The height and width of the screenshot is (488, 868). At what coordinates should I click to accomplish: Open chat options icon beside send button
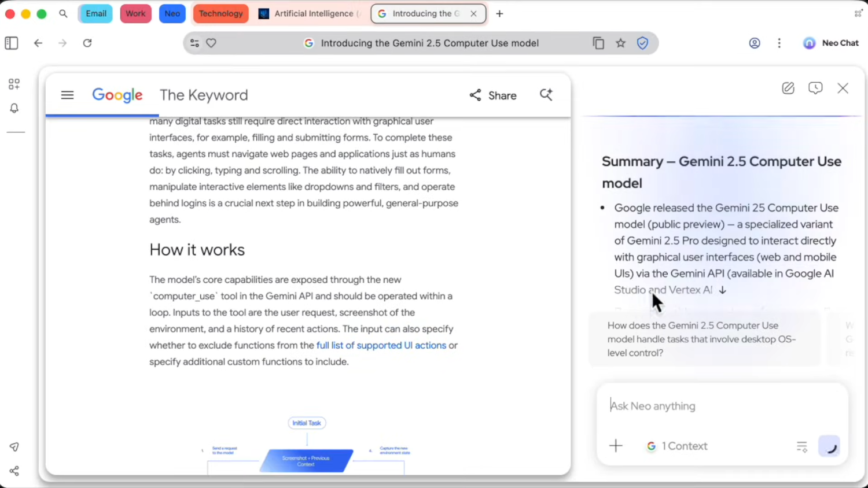pyautogui.click(x=802, y=446)
